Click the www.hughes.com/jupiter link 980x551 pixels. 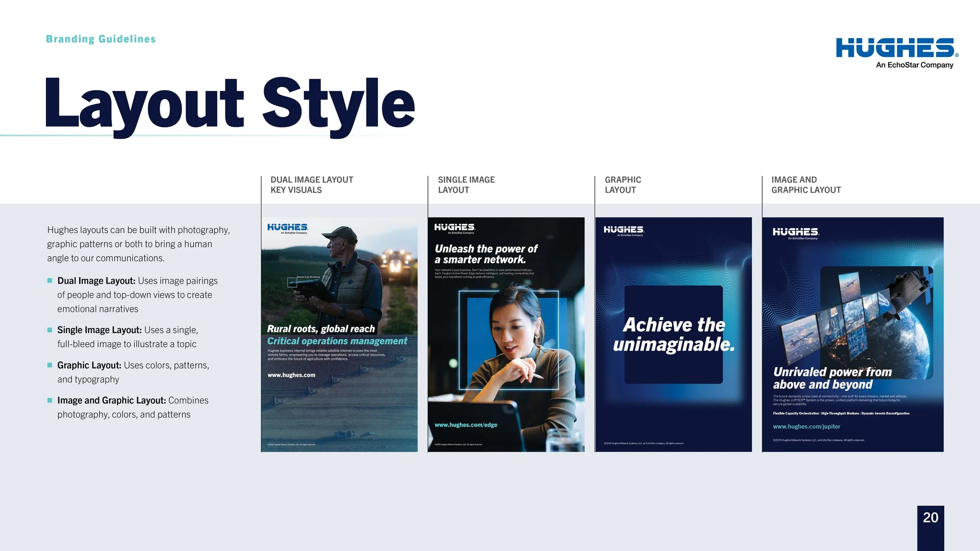coord(806,426)
